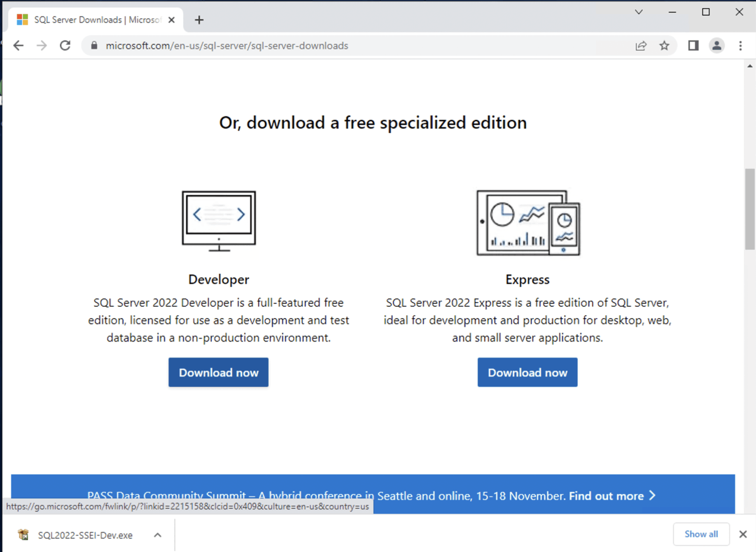Expand options for SQL2022-SSEI-Dev.exe download
Screen dimensions: 756x552
(x=158, y=535)
